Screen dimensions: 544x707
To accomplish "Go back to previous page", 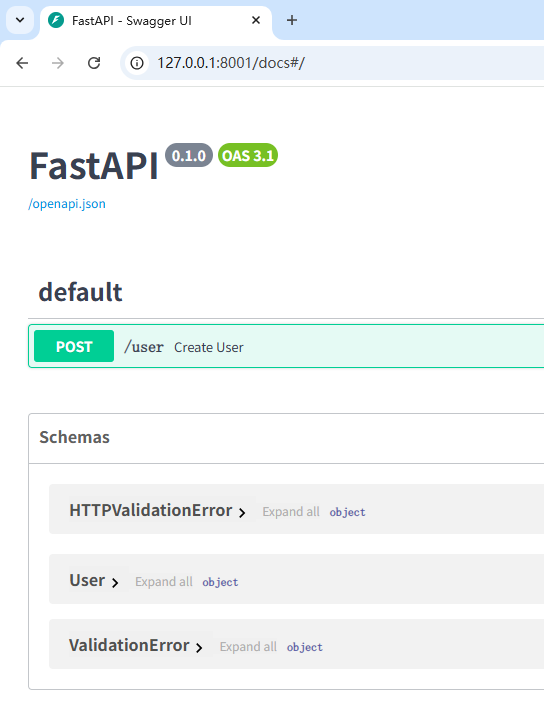I will pos(22,63).
